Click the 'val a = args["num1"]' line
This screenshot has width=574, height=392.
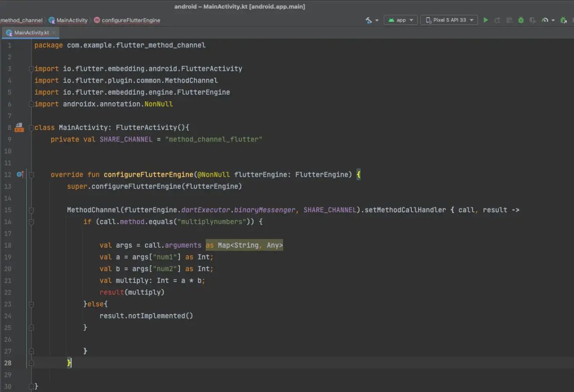[x=157, y=257]
